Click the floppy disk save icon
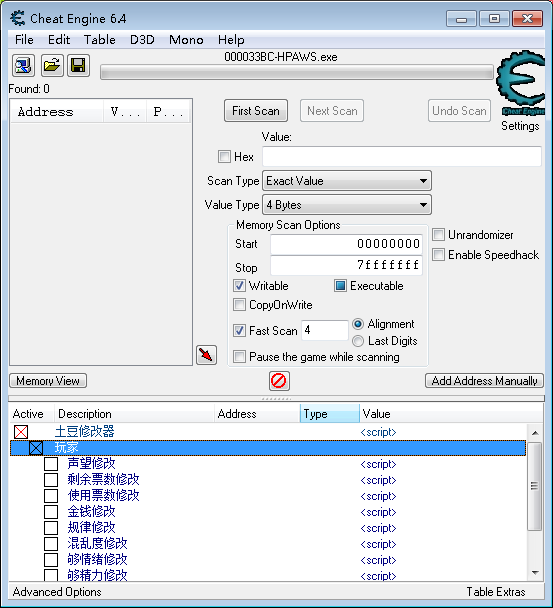 pyautogui.click(x=79, y=65)
